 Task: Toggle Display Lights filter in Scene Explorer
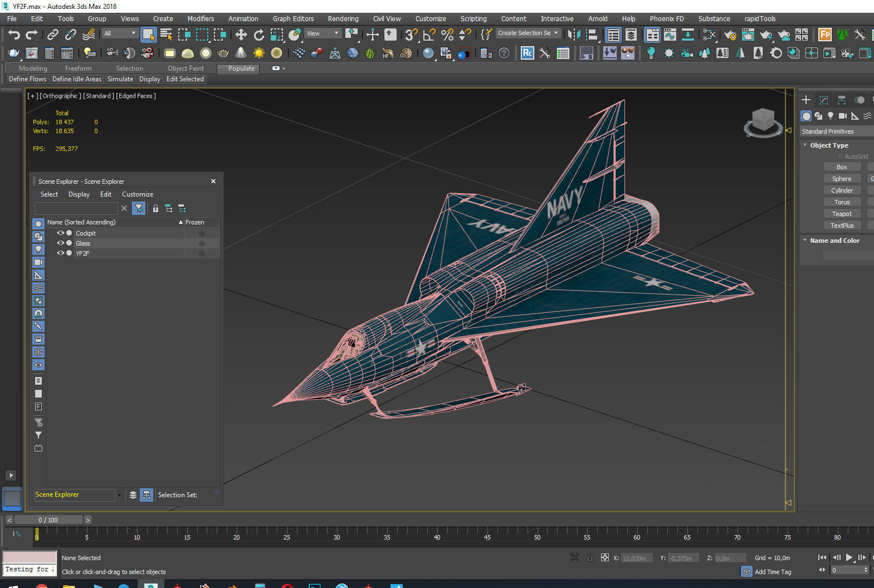point(38,249)
